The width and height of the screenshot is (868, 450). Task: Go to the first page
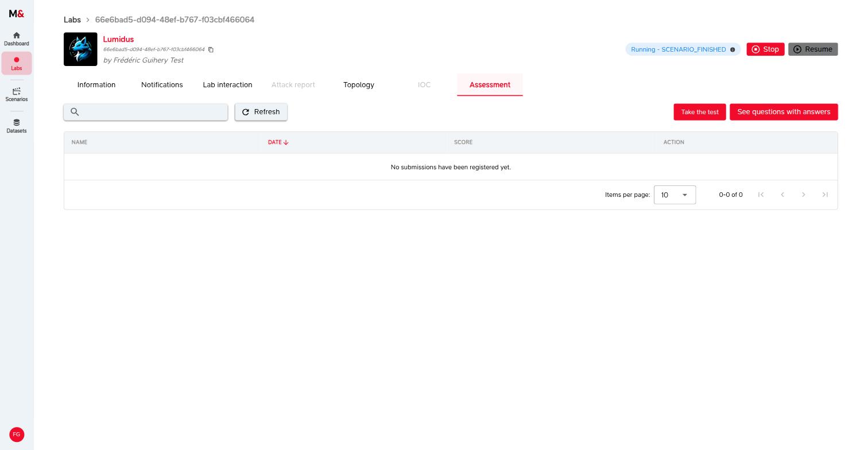pyautogui.click(x=761, y=195)
